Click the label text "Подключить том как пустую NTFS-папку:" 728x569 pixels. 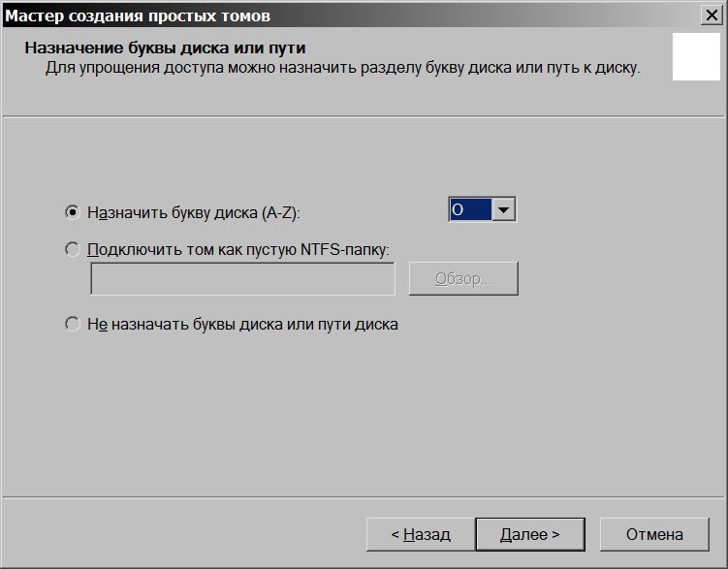click(237, 249)
